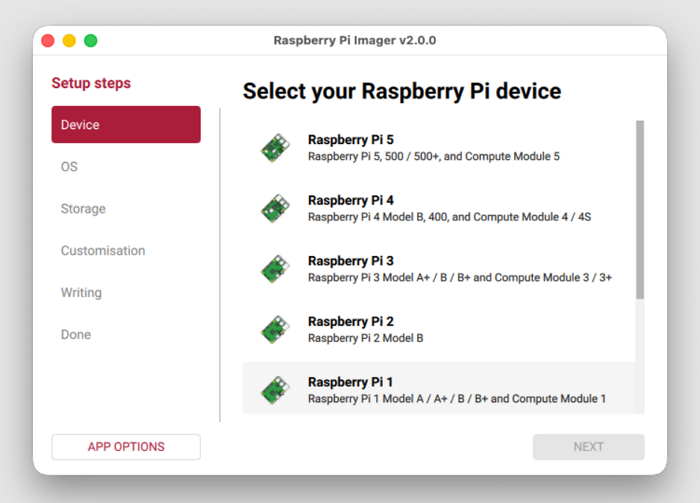
Task: Click the 'Setup steps' sidebar heading
Action: pyautogui.click(x=91, y=83)
